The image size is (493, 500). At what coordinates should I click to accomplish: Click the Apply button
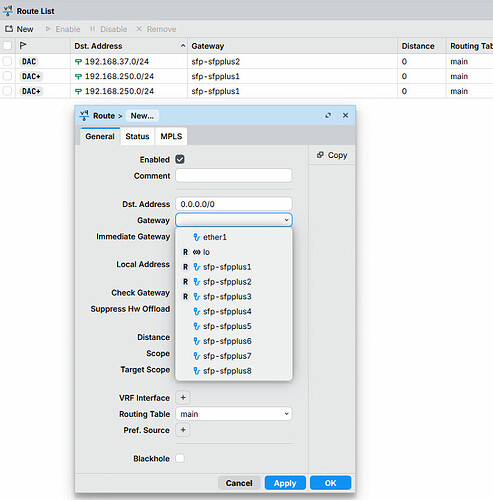[x=285, y=483]
